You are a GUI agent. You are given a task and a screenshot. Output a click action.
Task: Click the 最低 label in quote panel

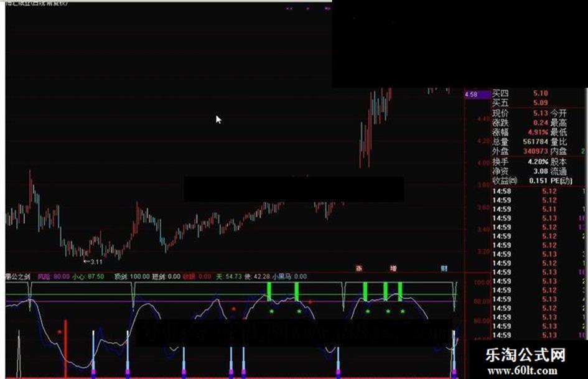click(559, 132)
